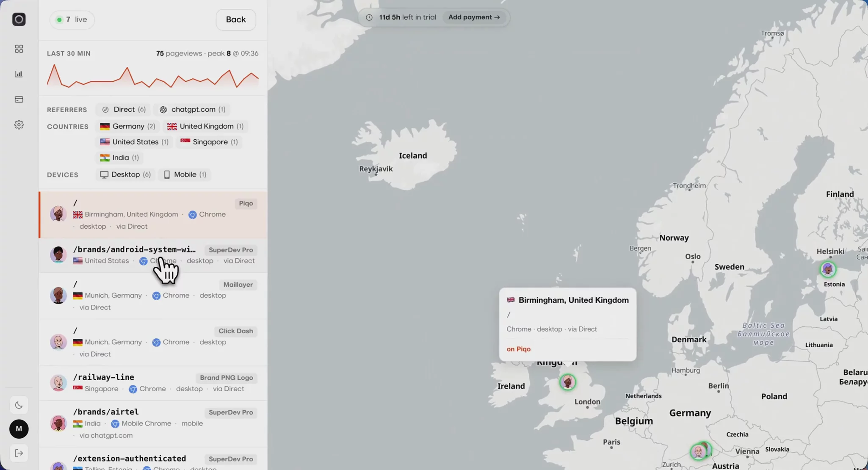Image resolution: width=868 pixels, height=470 pixels.
Task: Filter by Direct referrer chip
Action: [124, 110]
